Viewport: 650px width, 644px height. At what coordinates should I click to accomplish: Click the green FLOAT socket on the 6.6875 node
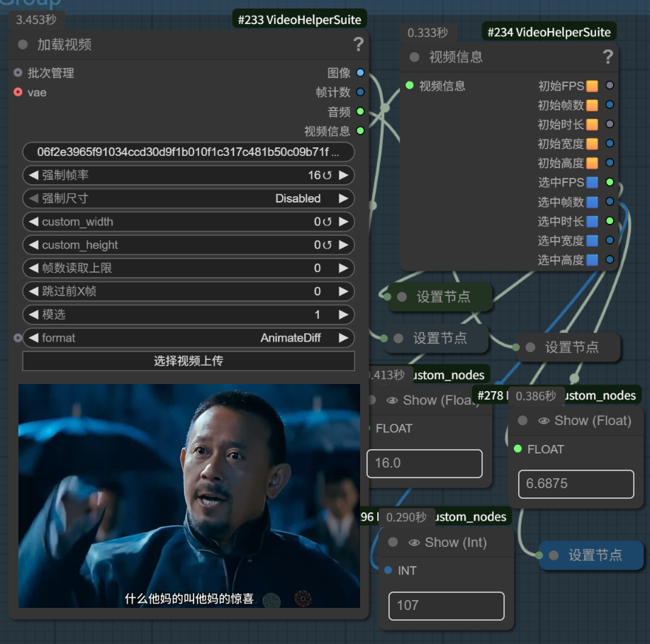click(517, 448)
